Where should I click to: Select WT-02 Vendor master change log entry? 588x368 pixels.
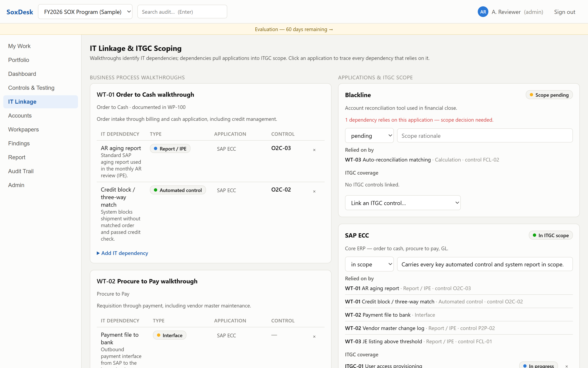[x=420, y=328]
